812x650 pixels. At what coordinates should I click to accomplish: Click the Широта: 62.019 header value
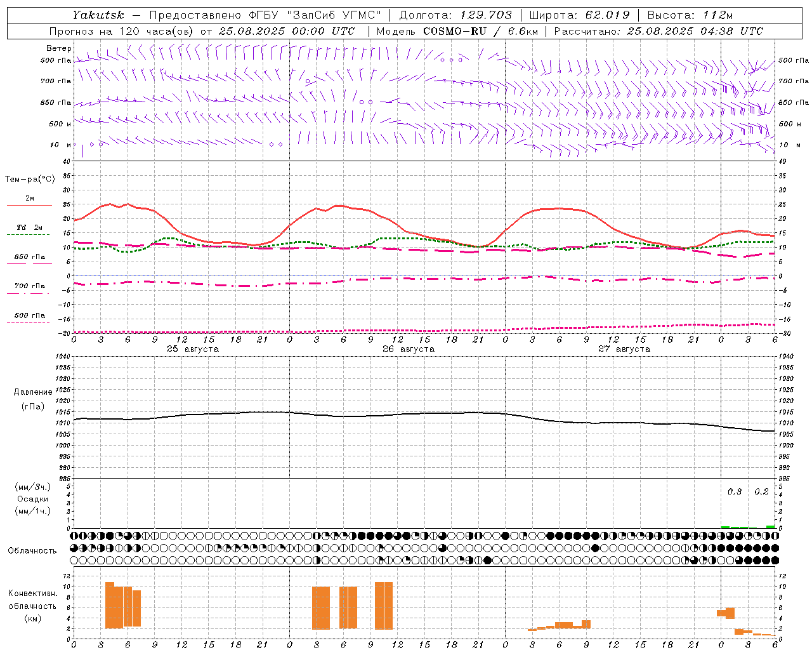click(x=579, y=15)
